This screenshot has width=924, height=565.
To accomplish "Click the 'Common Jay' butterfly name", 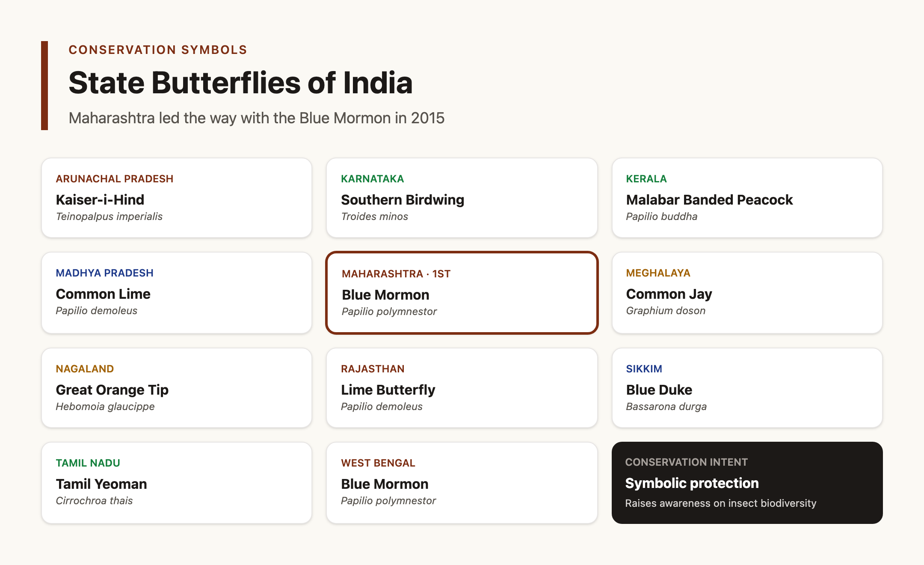I will coord(669,294).
